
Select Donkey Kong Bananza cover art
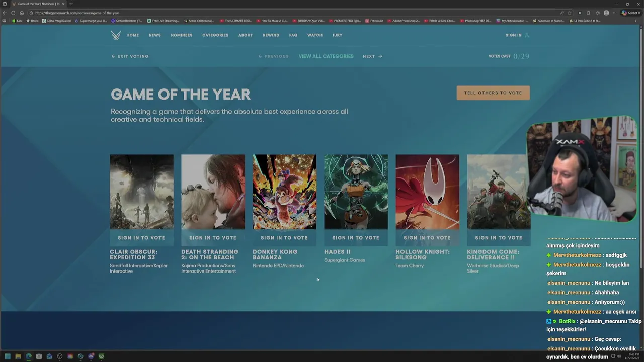(x=284, y=192)
